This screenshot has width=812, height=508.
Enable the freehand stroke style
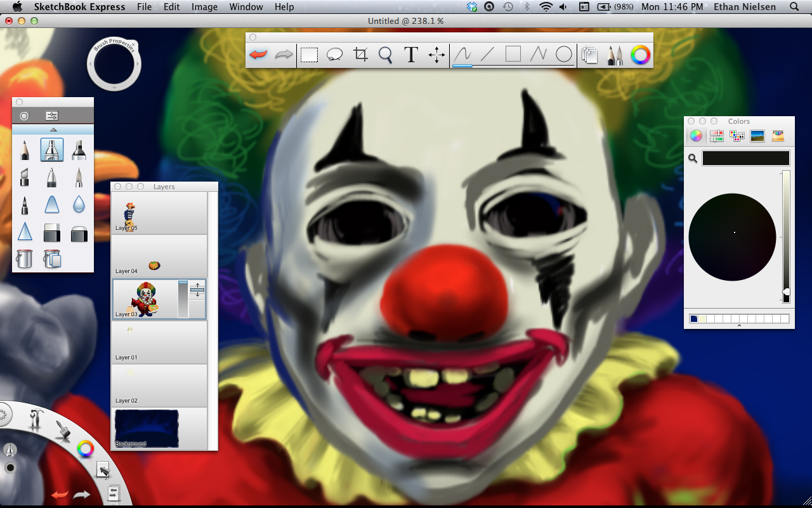point(462,55)
